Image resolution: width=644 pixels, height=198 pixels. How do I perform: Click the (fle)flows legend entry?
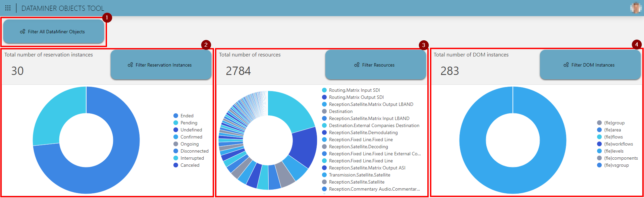pos(610,137)
